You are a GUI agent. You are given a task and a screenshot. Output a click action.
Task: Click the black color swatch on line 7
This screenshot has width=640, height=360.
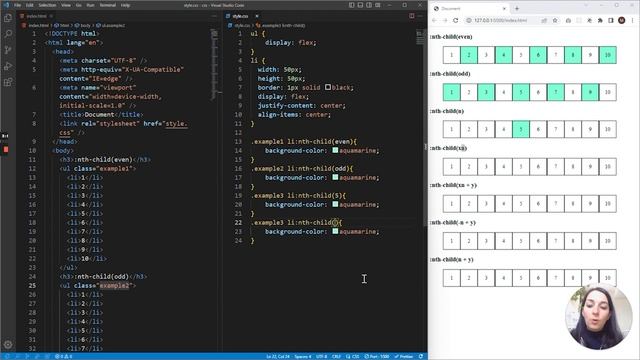click(x=328, y=87)
